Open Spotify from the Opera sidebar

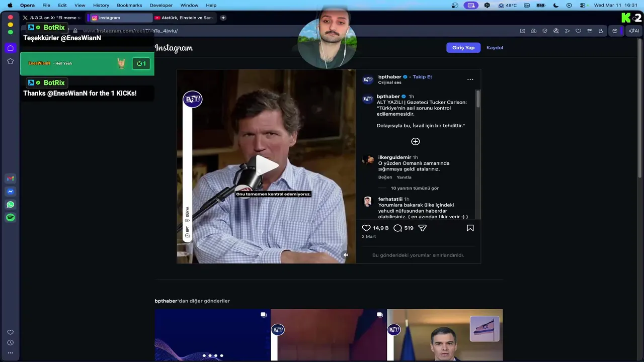10,218
